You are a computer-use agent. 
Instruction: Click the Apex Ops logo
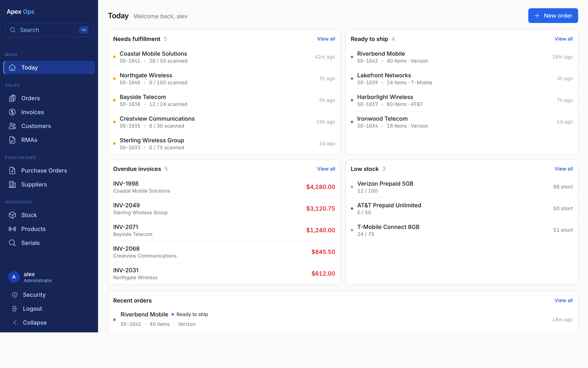[21, 12]
